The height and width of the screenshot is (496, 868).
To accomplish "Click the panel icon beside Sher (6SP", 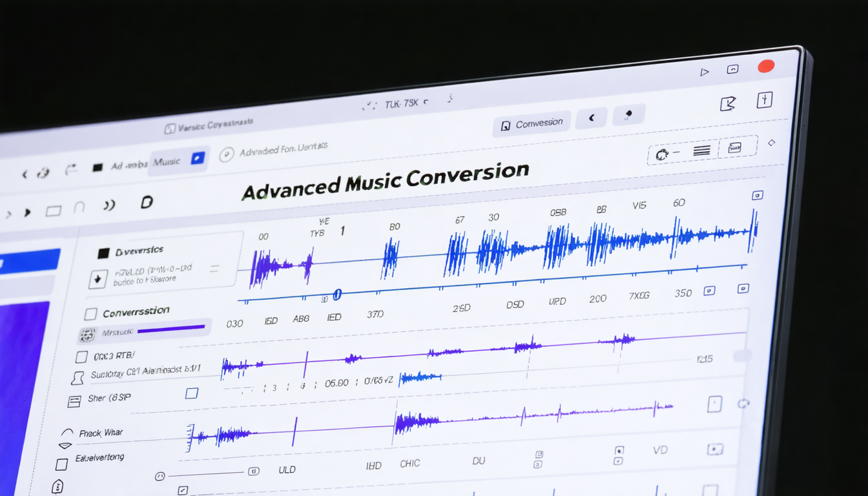I will click(74, 402).
